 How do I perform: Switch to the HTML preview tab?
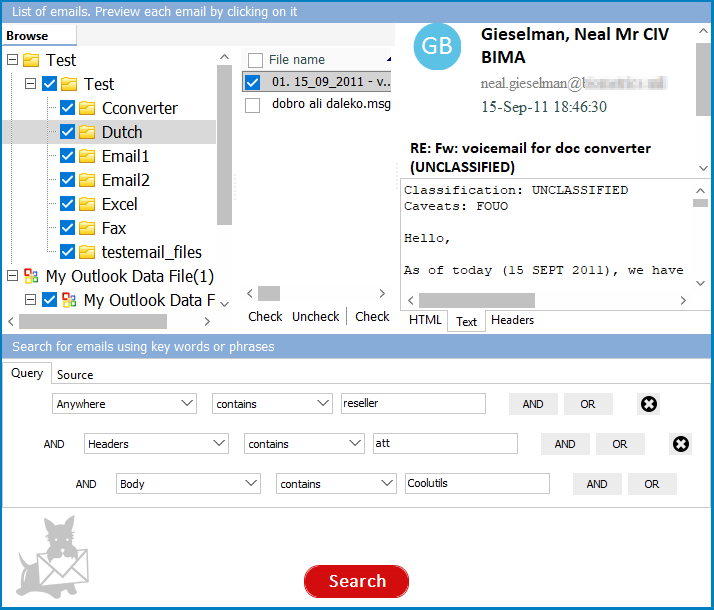pos(426,321)
